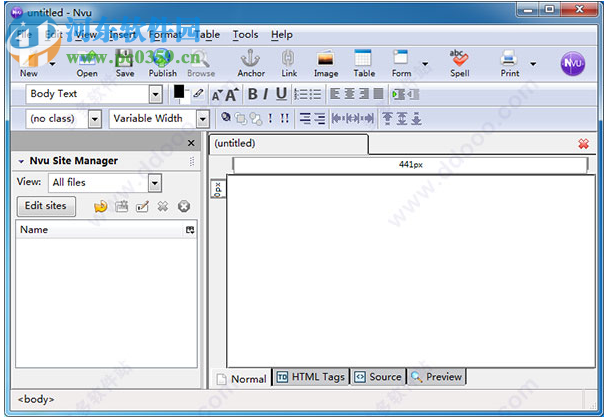Open the Help menu
This screenshot has width=607, height=417.
[x=282, y=35]
